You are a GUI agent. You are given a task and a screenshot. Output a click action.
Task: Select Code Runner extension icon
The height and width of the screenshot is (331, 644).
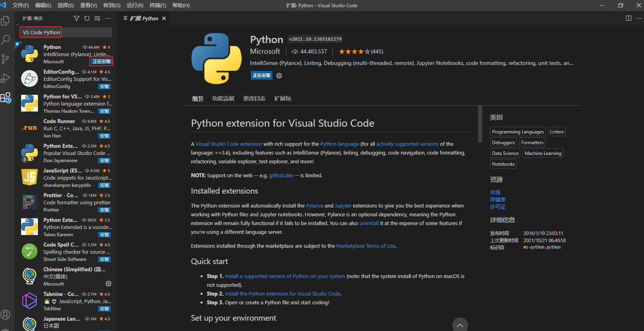click(x=30, y=128)
